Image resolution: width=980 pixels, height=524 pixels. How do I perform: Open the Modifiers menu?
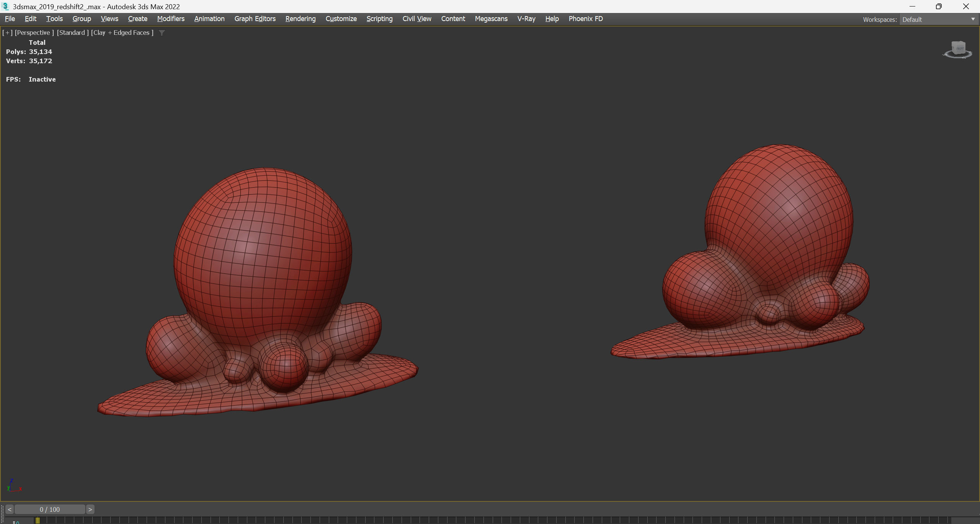tap(171, 19)
